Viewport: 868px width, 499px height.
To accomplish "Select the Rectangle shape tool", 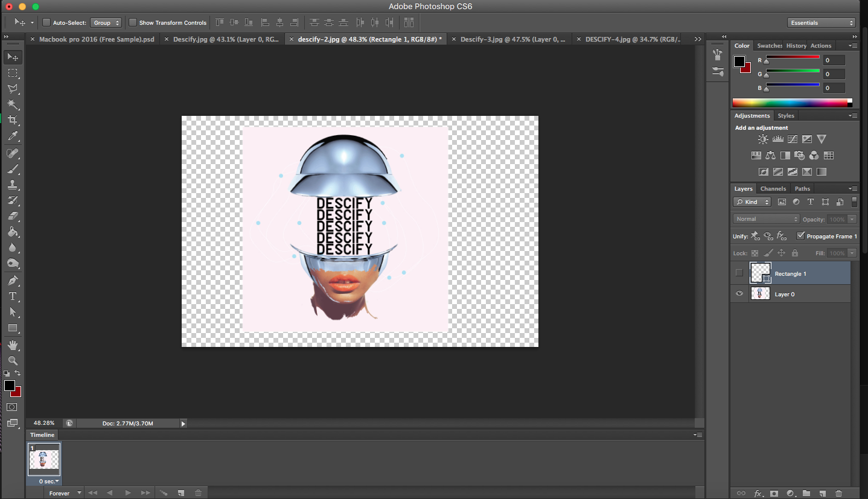I will pyautogui.click(x=13, y=328).
